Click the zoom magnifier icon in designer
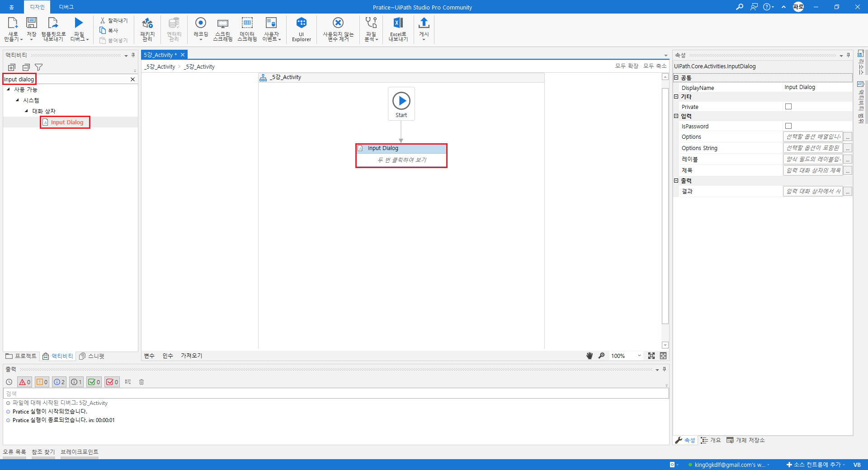 (x=601, y=356)
